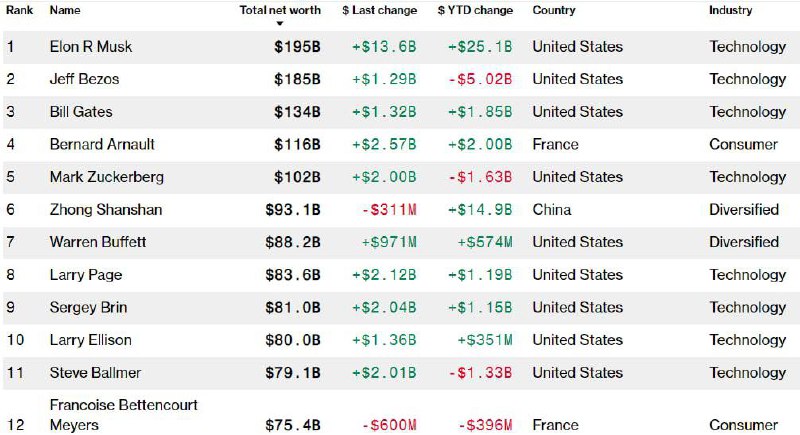The height and width of the screenshot is (435, 800).
Task: Click the Industry column header
Action: point(731,10)
